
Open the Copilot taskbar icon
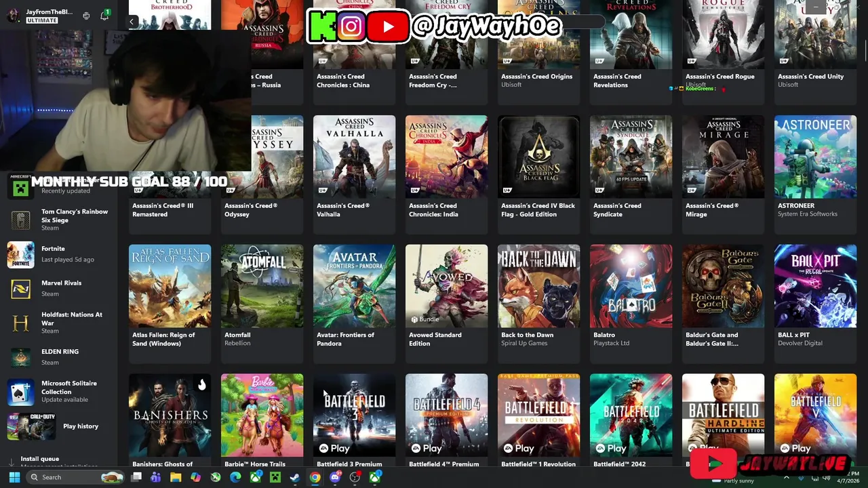pyautogui.click(x=195, y=477)
